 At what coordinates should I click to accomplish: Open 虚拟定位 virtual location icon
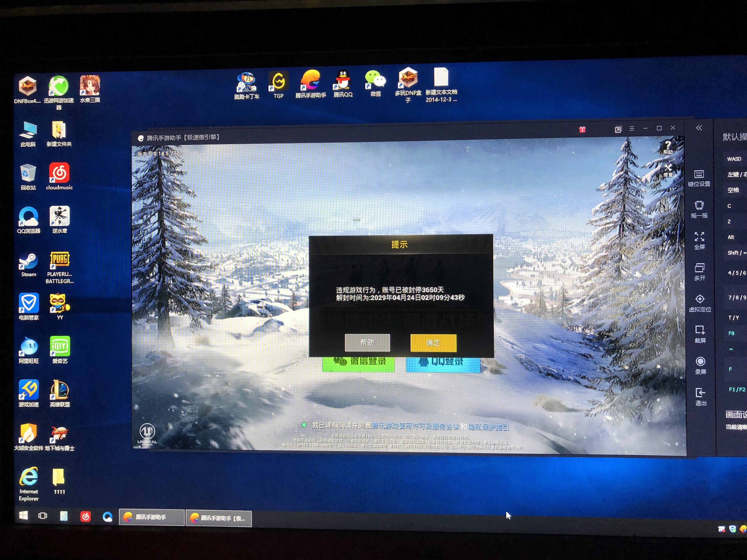point(700,303)
